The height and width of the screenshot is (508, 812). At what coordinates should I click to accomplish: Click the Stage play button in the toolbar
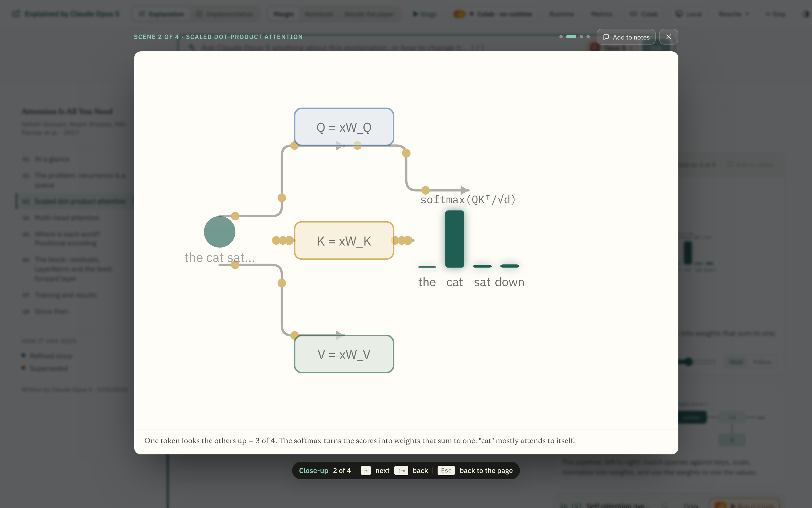tap(425, 14)
